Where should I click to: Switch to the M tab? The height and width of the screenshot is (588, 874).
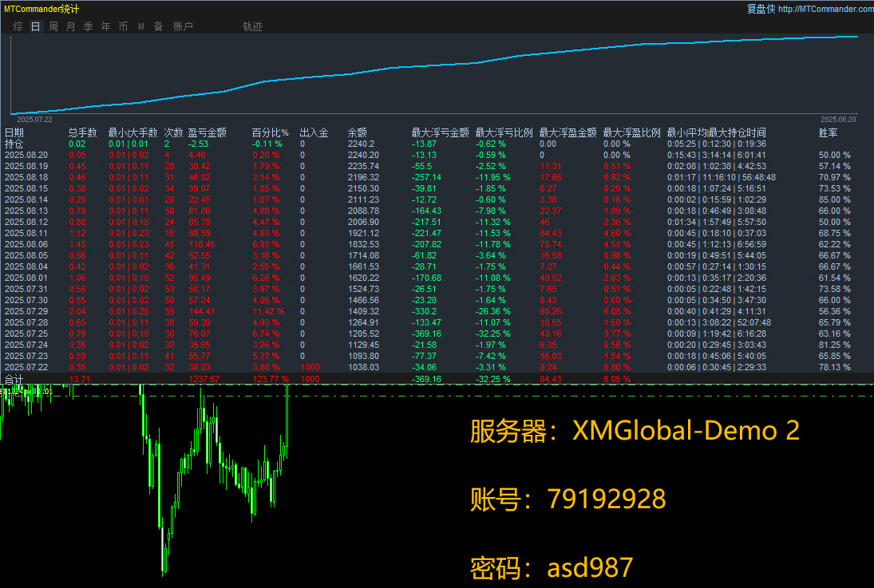click(x=141, y=26)
